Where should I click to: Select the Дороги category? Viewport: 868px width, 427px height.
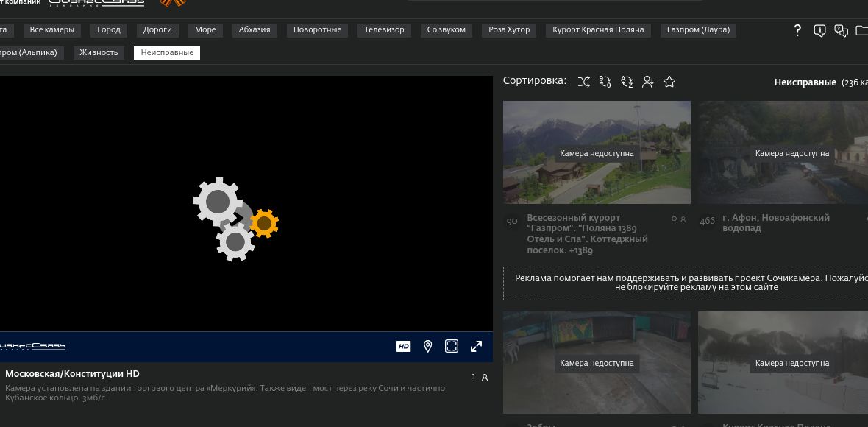pyautogui.click(x=157, y=30)
